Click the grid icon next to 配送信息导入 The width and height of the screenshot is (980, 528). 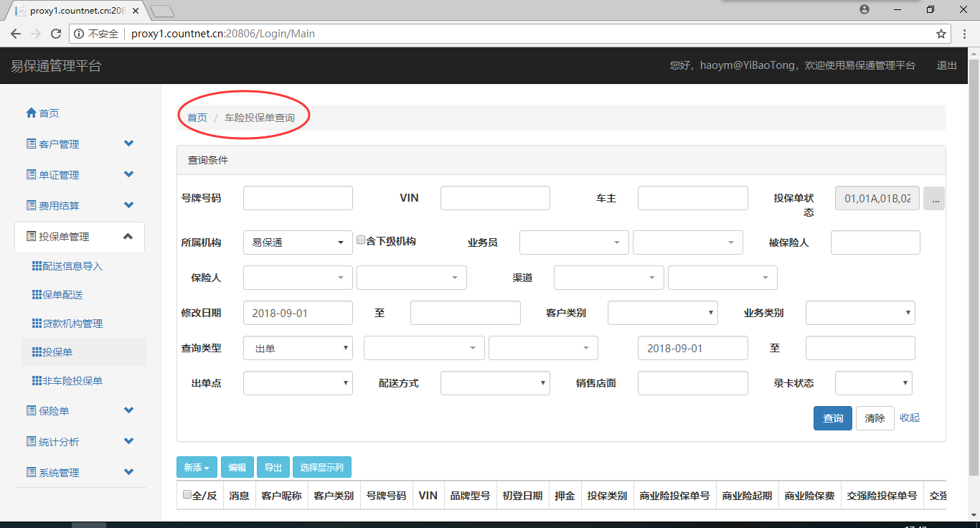(37, 266)
